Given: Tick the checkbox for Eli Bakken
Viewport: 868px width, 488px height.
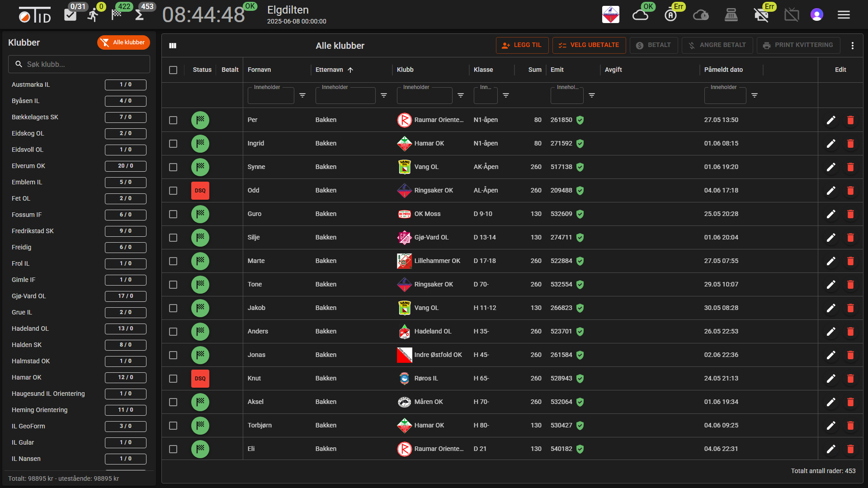Looking at the screenshot, I should pos(173,449).
